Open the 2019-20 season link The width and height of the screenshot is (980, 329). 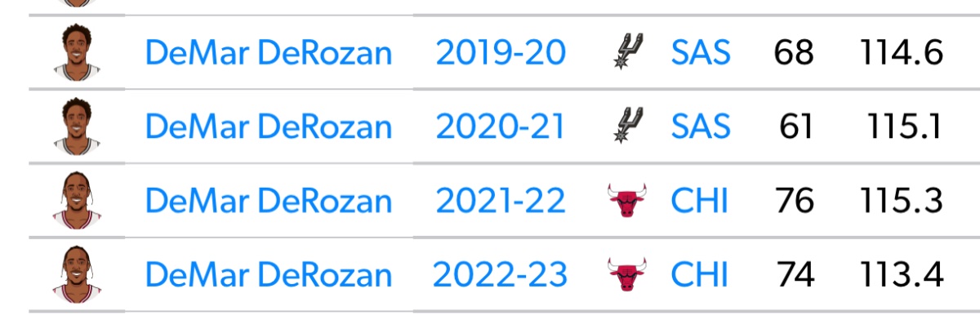(500, 54)
